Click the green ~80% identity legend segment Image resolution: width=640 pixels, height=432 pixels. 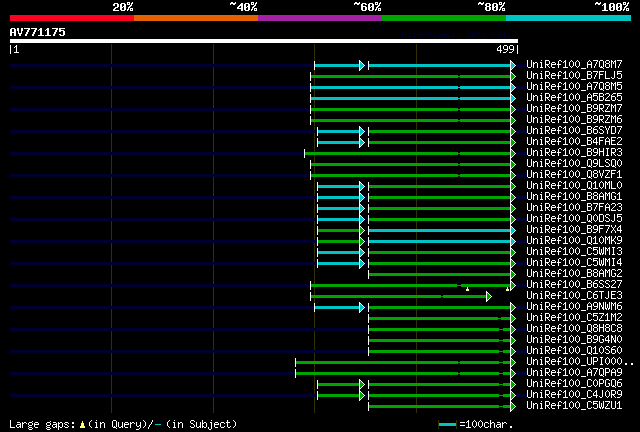(444, 18)
